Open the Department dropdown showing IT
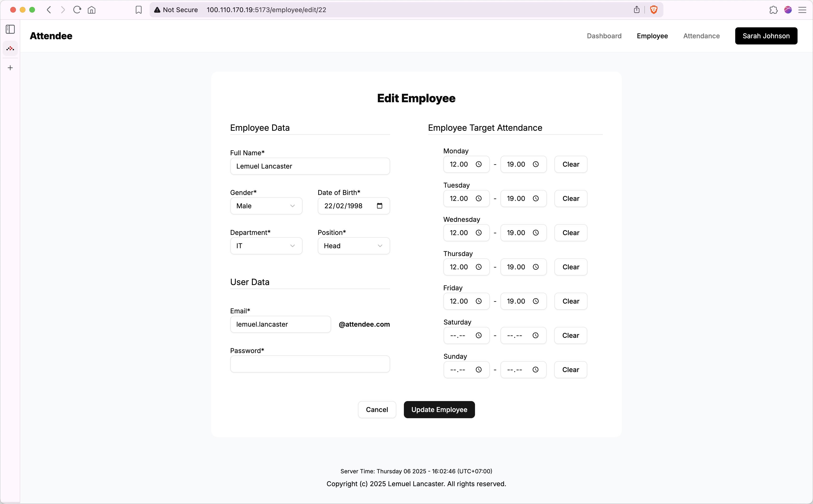813x504 pixels. click(x=266, y=246)
